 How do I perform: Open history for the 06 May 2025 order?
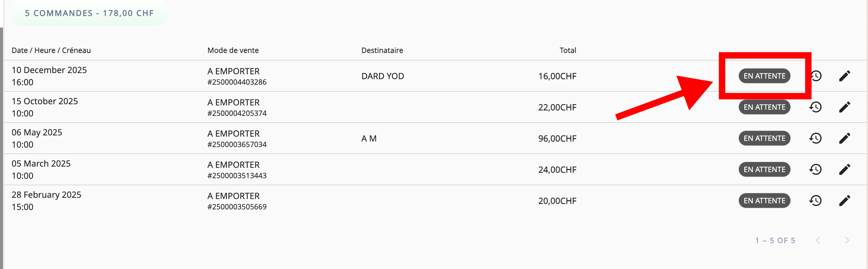pos(815,138)
